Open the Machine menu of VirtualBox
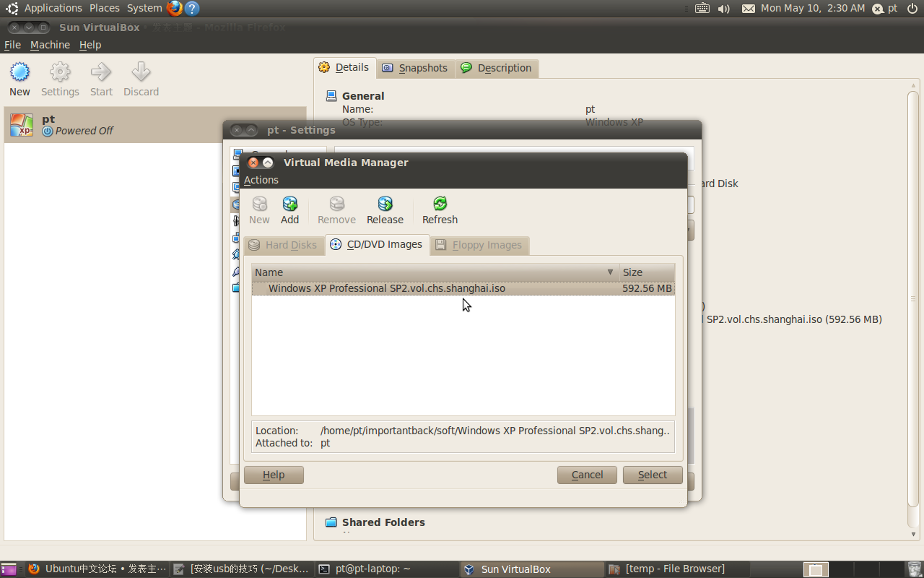This screenshot has height=578, width=924. pyautogui.click(x=50, y=45)
